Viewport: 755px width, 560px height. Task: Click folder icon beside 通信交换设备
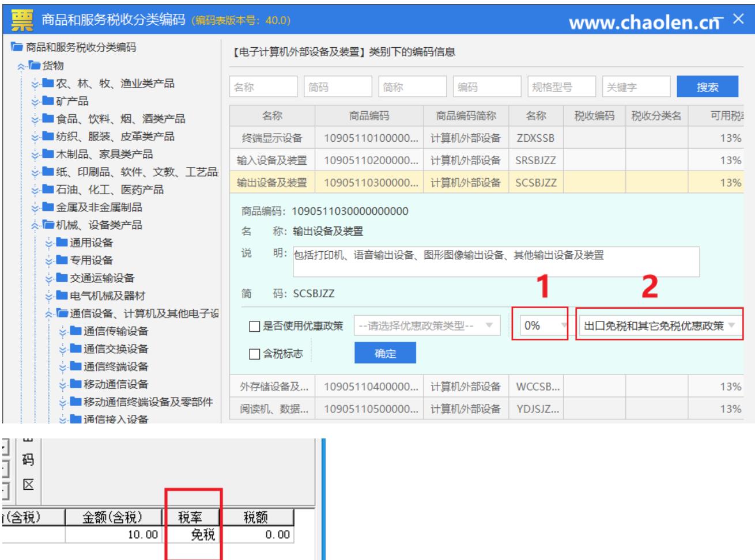[76, 349]
